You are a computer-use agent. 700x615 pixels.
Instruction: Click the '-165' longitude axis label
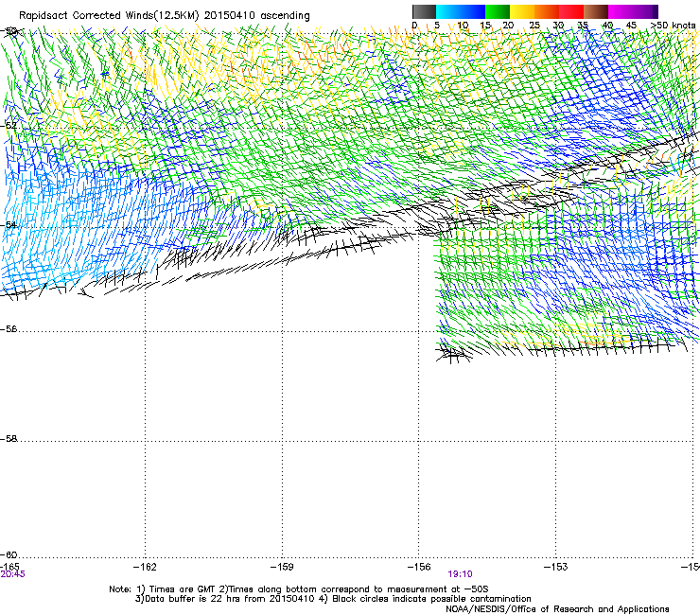point(9,567)
